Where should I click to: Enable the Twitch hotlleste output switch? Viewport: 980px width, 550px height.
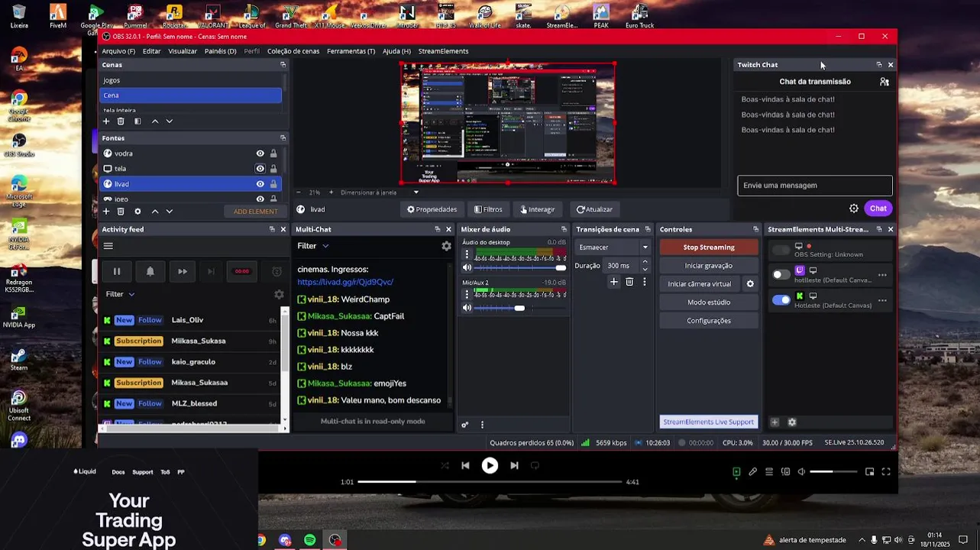[x=781, y=275]
